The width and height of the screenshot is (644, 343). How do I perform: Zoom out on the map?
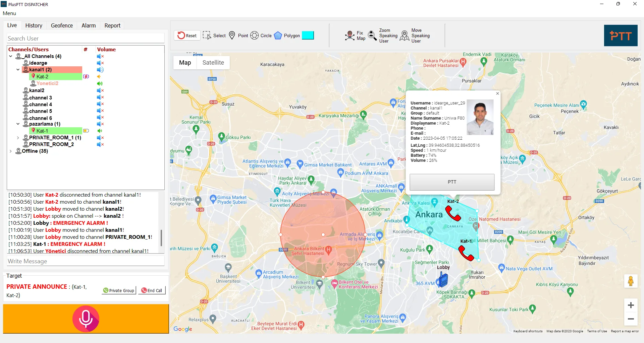[x=631, y=319]
